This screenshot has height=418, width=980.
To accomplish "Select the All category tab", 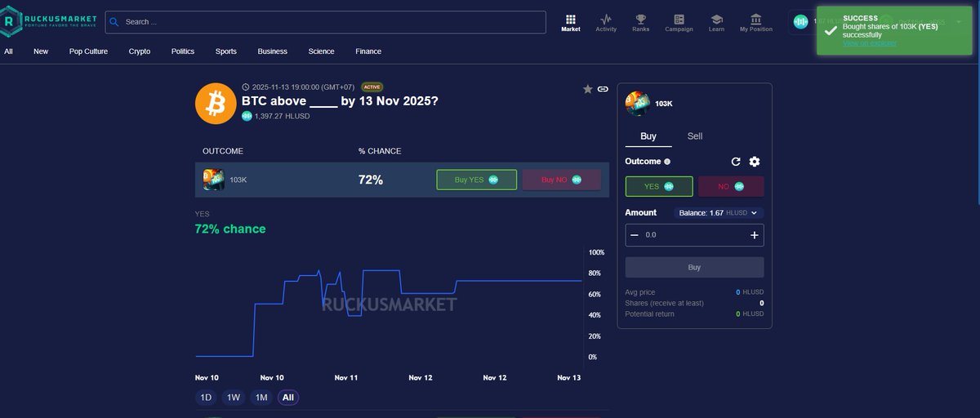I will click(x=8, y=51).
